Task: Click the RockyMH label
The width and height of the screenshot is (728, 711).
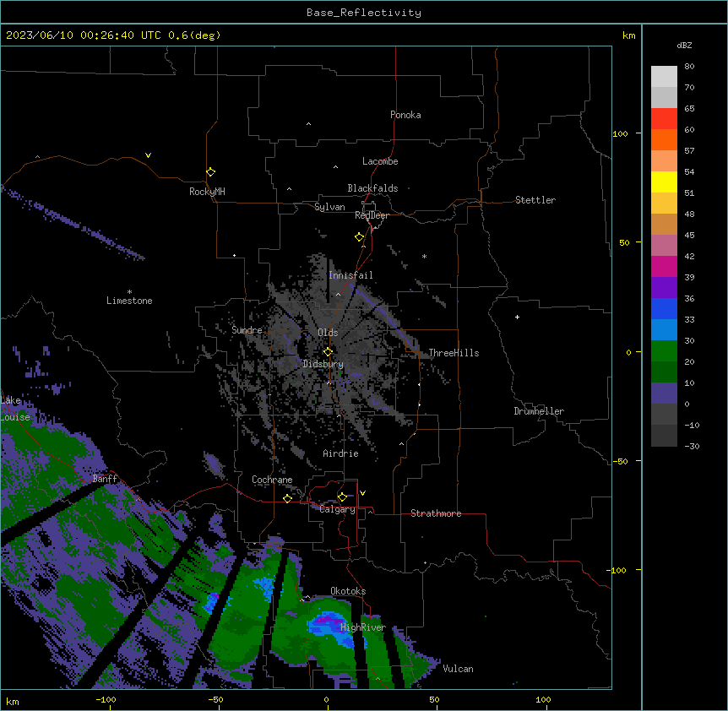Action: click(207, 192)
